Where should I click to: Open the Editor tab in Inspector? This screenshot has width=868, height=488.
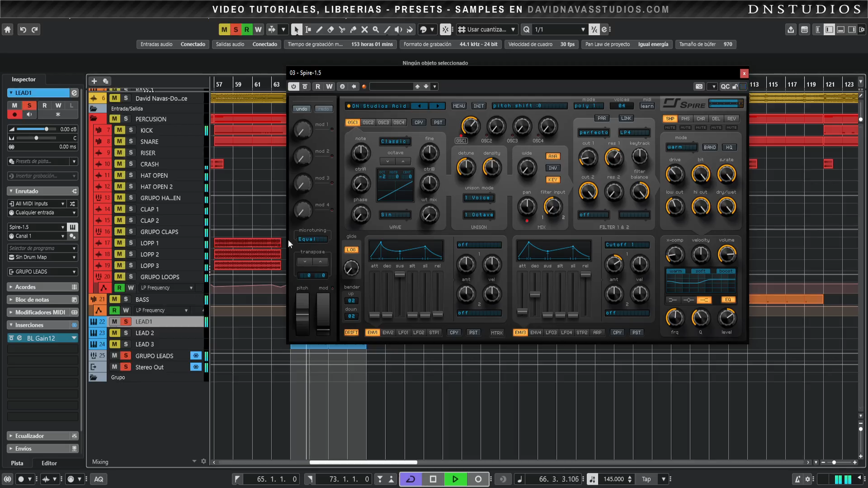click(x=49, y=463)
